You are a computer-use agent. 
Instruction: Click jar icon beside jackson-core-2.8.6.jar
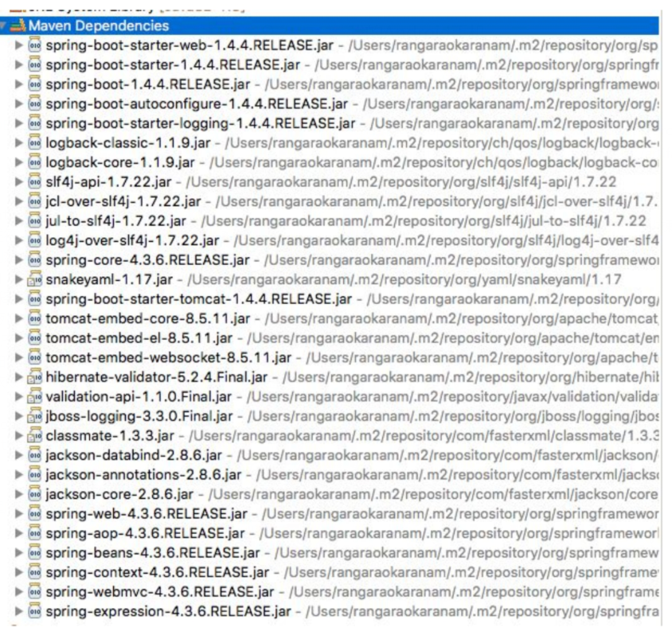(x=34, y=494)
